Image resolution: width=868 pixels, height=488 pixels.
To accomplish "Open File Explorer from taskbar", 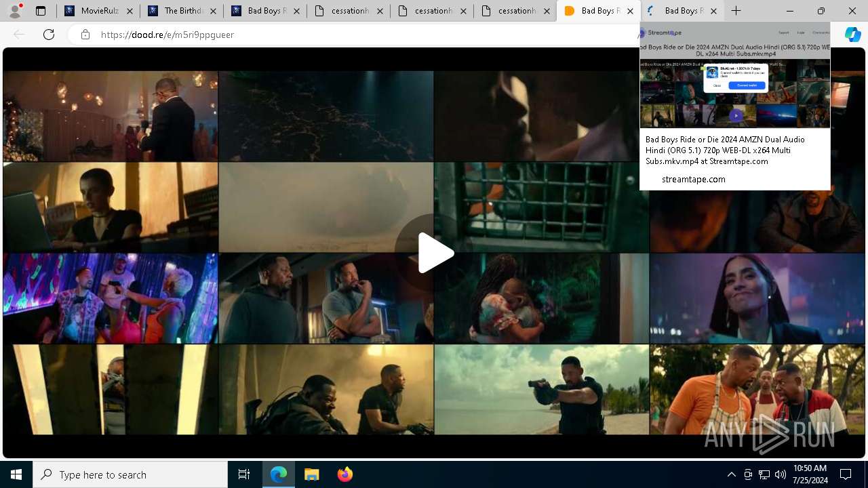I will tap(312, 474).
